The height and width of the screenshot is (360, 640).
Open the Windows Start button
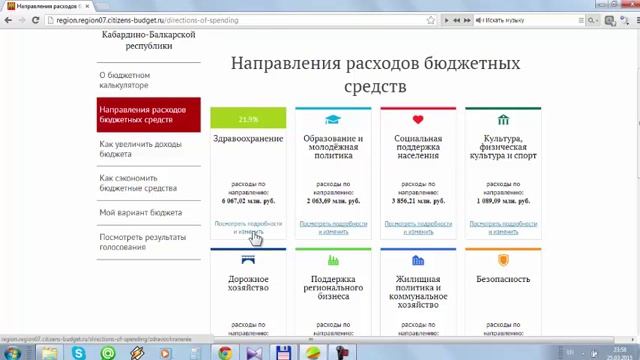coord(12,353)
